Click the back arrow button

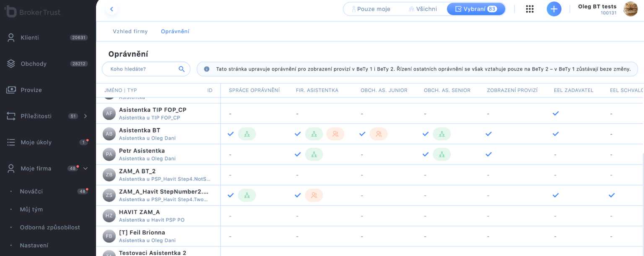click(x=112, y=9)
